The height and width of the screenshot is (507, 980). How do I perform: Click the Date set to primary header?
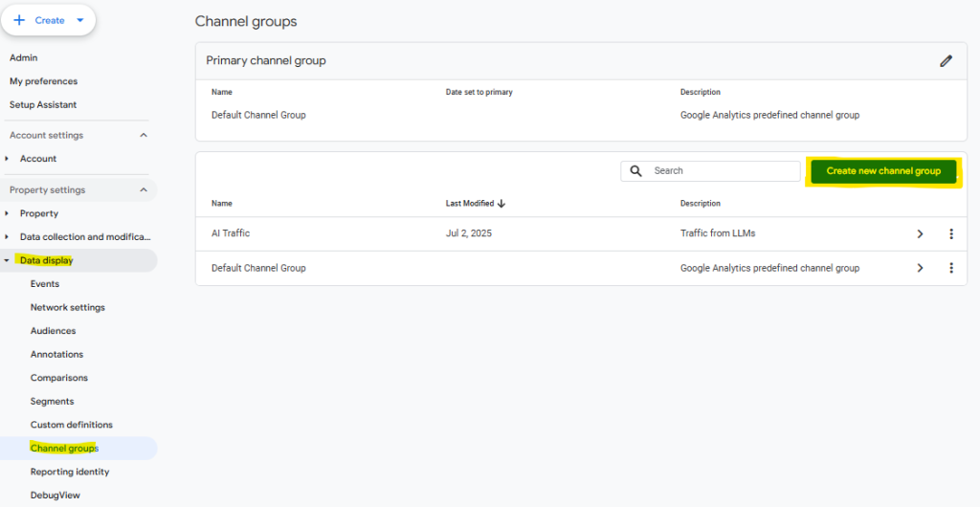pos(479,92)
